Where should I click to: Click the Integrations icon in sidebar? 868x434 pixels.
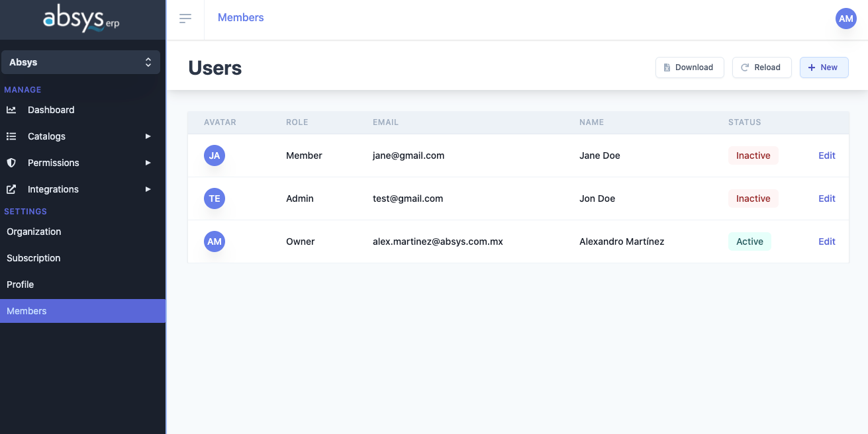pyautogui.click(x=11, y=189)
